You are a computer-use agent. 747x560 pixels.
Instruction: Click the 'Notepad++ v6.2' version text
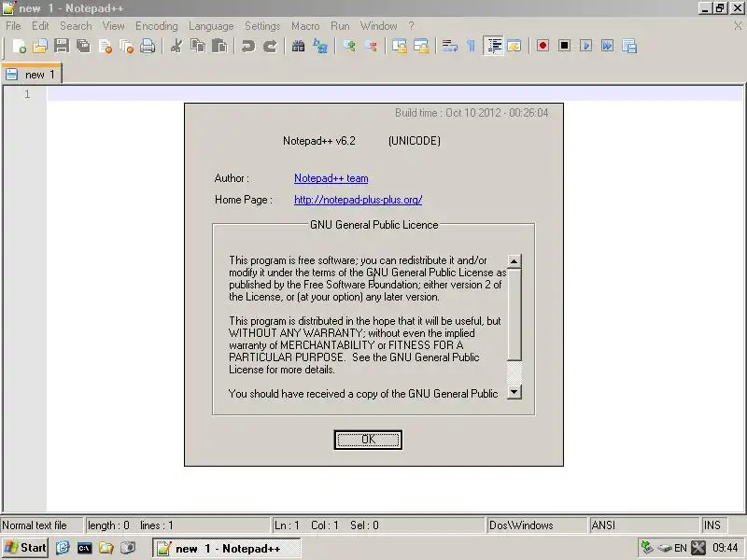[319, 141]
